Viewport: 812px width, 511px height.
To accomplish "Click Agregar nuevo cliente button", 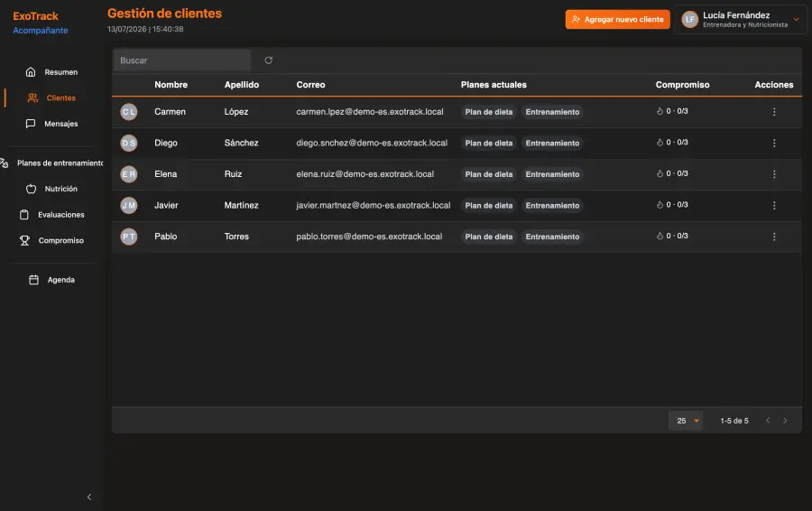I will 617,20.
